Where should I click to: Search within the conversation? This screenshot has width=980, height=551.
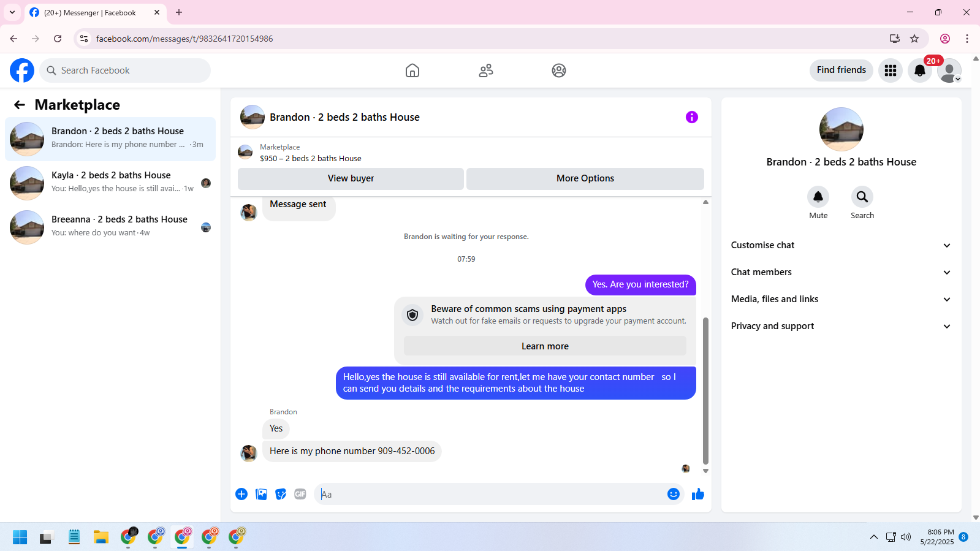click(x=862, y=197)
